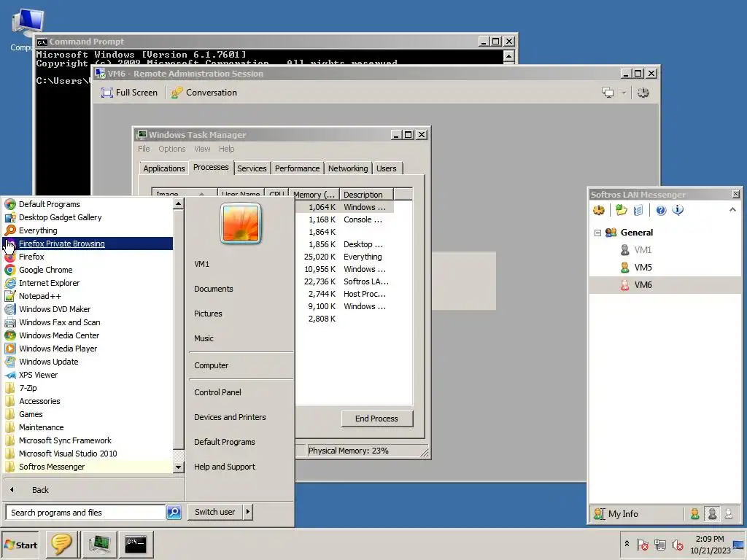Open Windows DVD Maker
747x560 pixels.
pos(88,309)
